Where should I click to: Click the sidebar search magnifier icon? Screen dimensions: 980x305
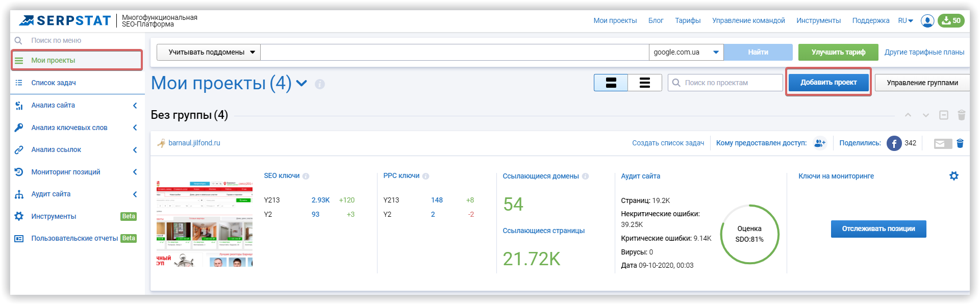click(18, 40)
